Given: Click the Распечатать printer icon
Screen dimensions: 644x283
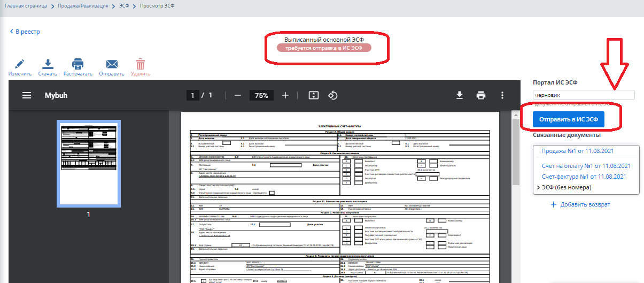Looking at the screenshot, I should click(78, 65).
